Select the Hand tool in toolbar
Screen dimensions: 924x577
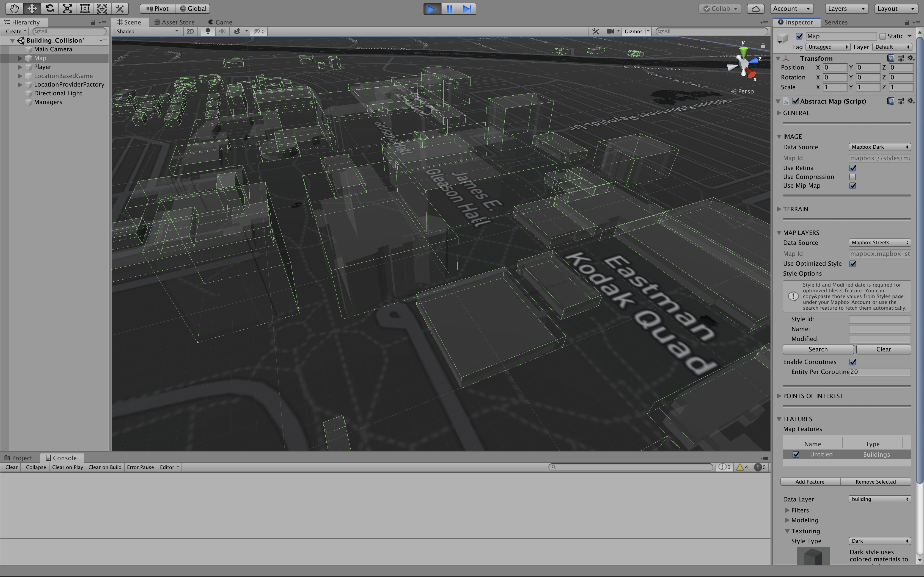pyautogui.click(x=14, y=9)
